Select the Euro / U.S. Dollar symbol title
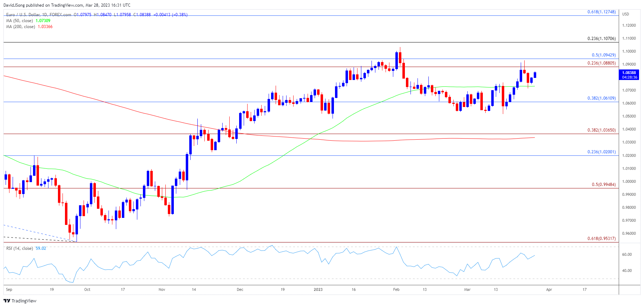The width and height of the screenshot is (644, 307). [x=39, y=15]
